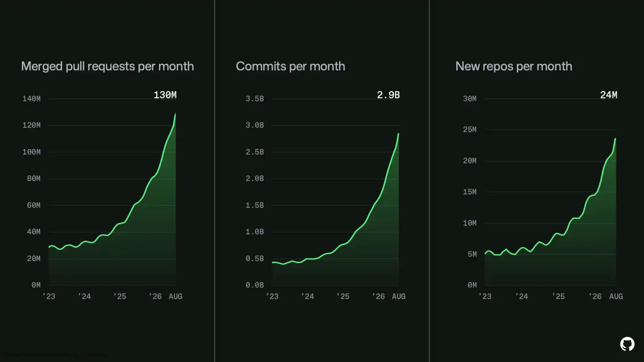644x362 pixels.
Task: Click AUG under the new repos chart
Action: point(616,296)
